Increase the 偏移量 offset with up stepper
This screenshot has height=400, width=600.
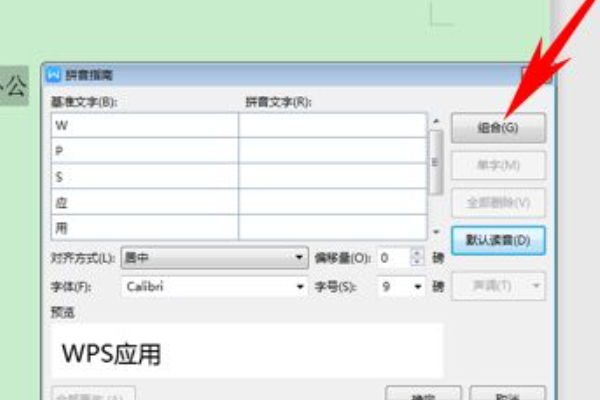[417, 253]
